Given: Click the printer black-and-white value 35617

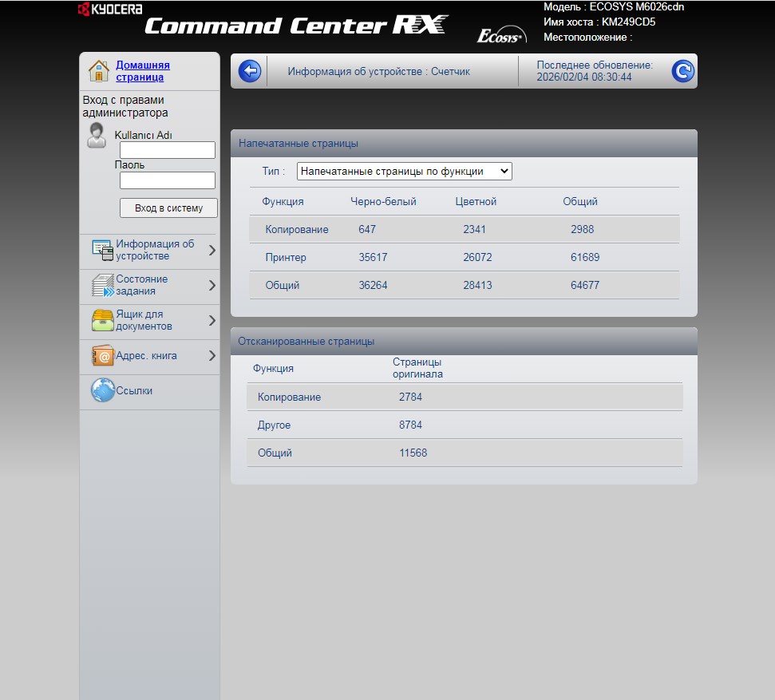Looking at the screenshot, I should (374, 257).
